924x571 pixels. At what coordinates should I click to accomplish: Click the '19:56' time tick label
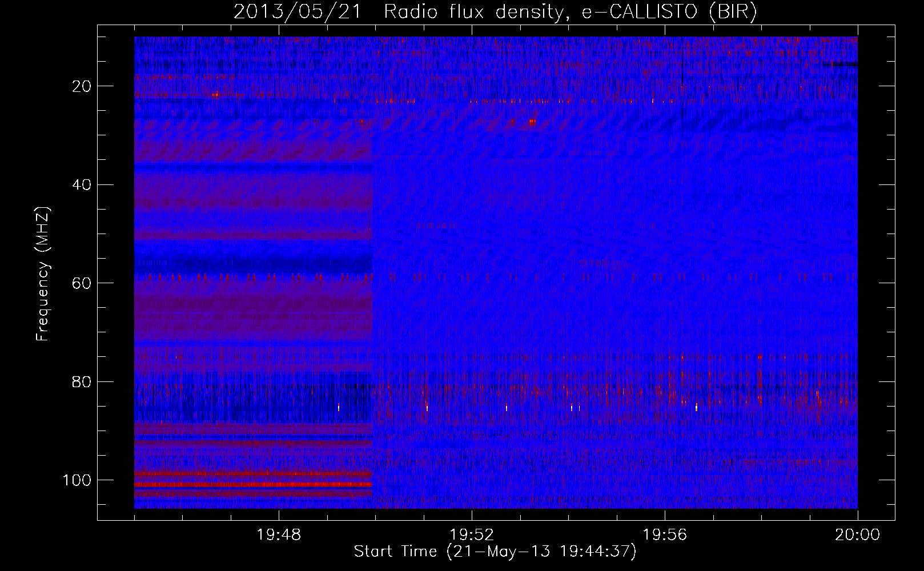665,535
